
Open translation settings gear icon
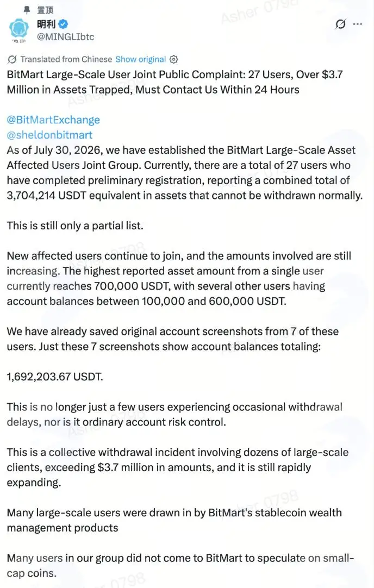click(x=174, y=59)
